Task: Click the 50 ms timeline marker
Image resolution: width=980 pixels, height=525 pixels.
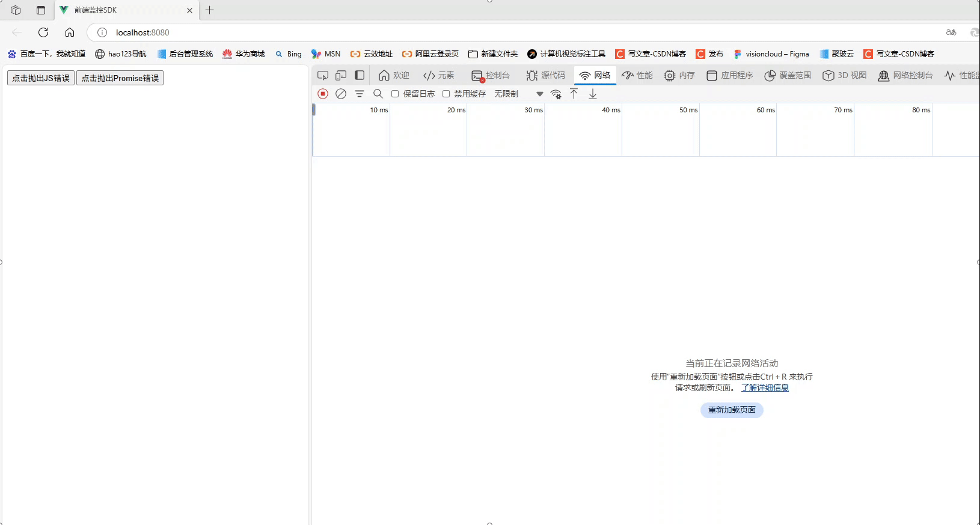Action: click(x=688, y=110)
